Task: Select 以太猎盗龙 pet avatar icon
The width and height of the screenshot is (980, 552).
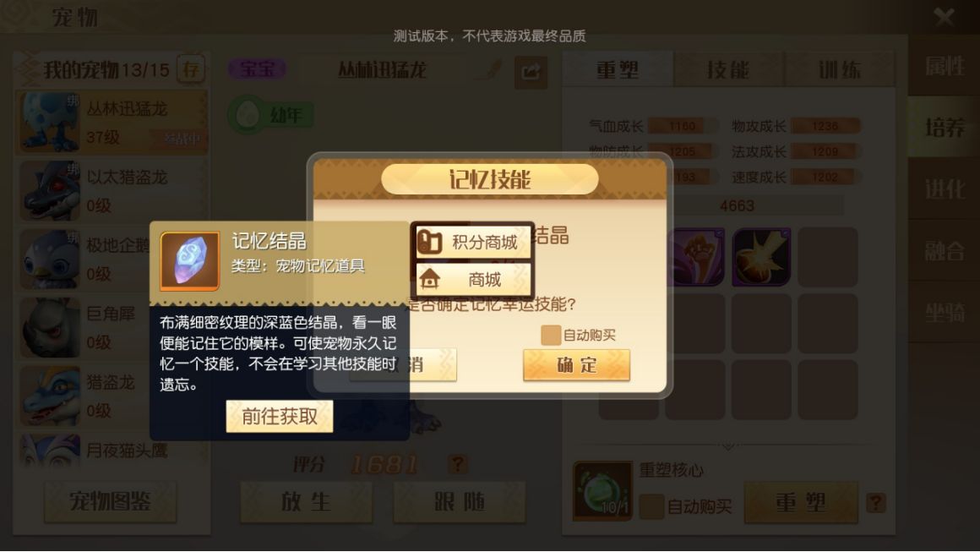Action: point(51,191)
